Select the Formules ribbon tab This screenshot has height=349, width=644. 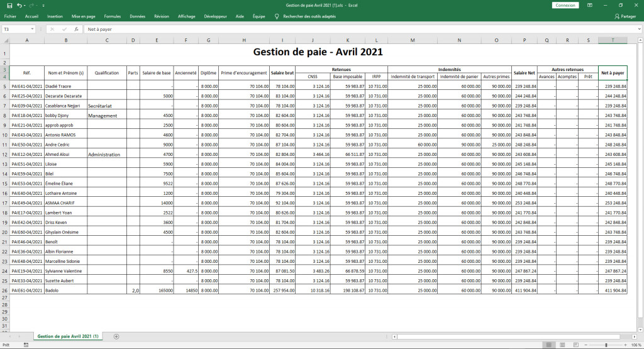pos(112,16)
